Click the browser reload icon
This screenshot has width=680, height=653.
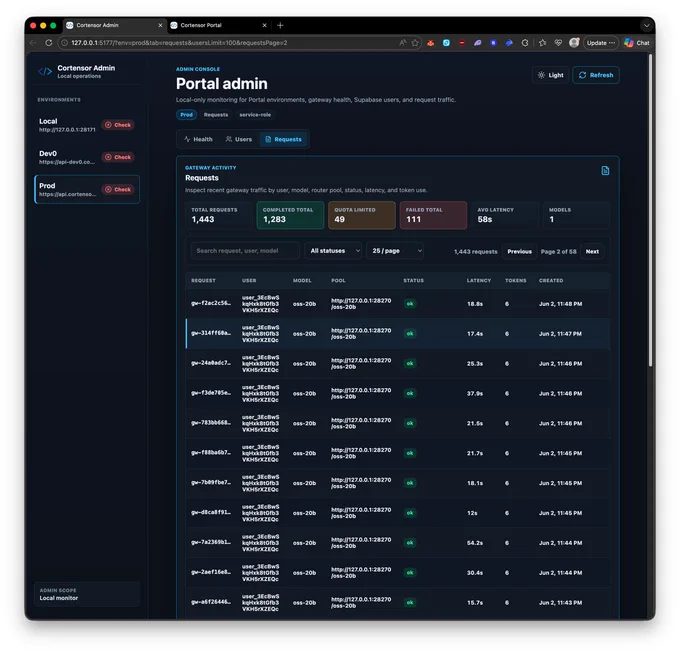pos(49,42)
